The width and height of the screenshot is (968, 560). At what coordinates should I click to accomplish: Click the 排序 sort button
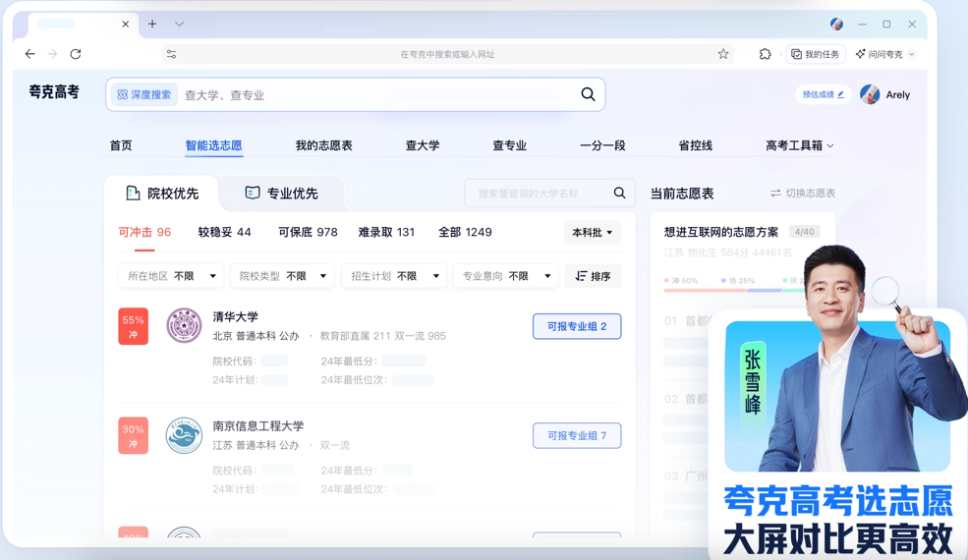tap(593, 276)
